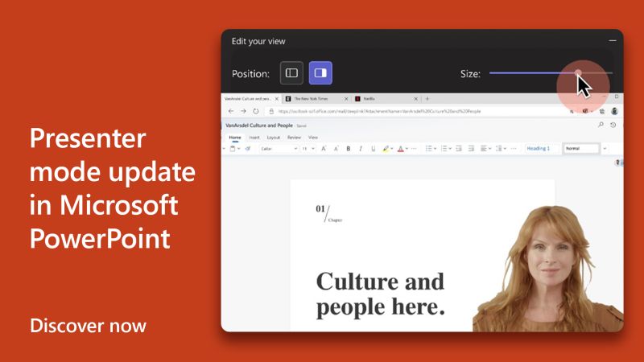Click the Grow Font icon
Viewport: 644px width, 362px height.
point(324,149)
